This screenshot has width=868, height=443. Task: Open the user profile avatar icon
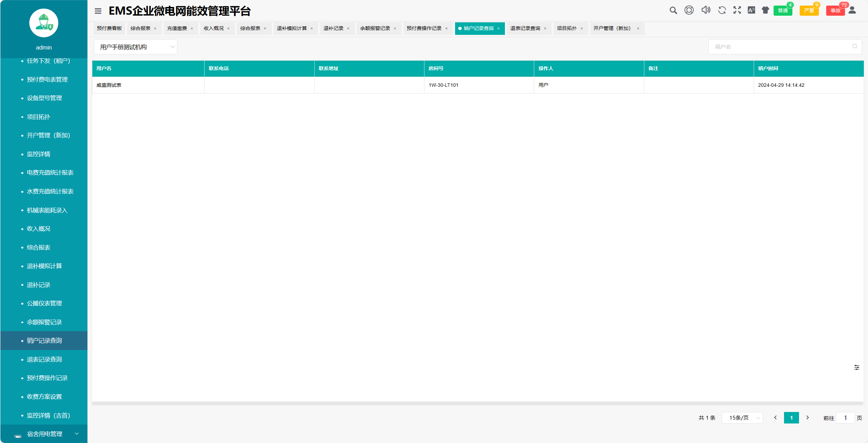point(852,10)
